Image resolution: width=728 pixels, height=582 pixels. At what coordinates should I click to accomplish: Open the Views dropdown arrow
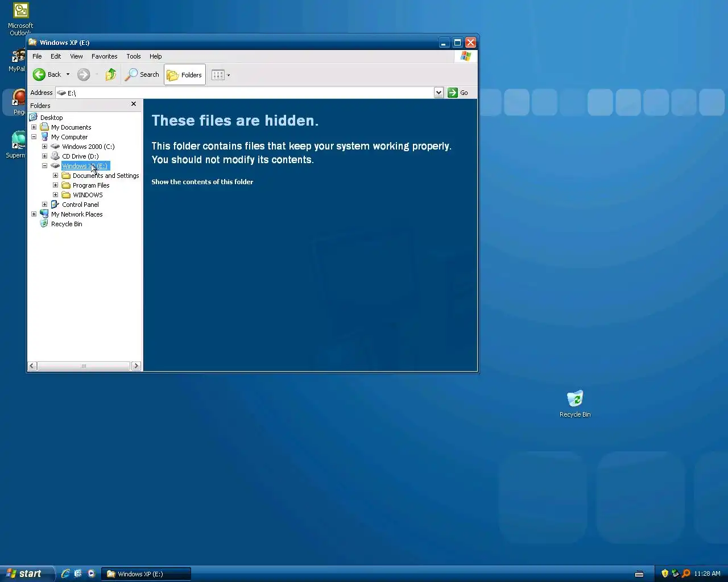click(229, 75)
